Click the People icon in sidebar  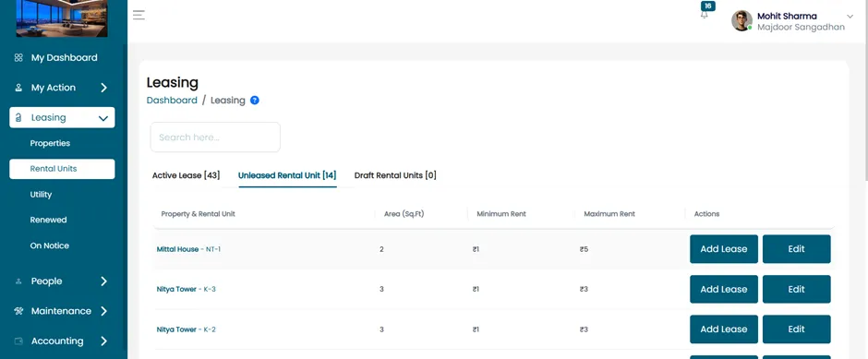coord(18,281)
